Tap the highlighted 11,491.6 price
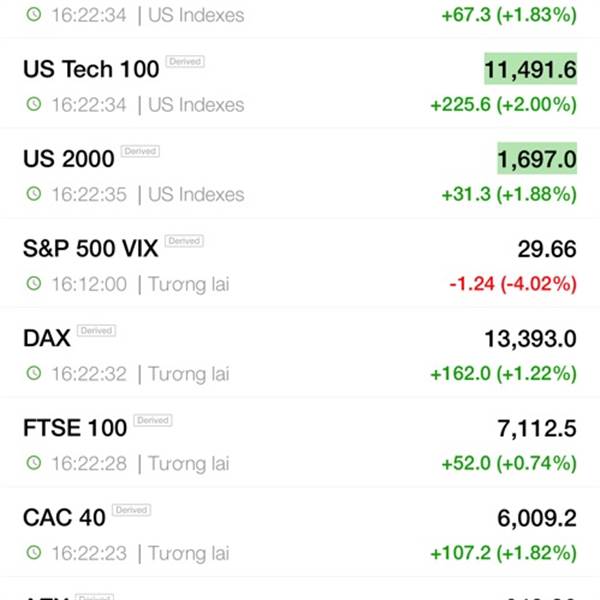This screenshot has height=600, width=600. click(530, 69)
